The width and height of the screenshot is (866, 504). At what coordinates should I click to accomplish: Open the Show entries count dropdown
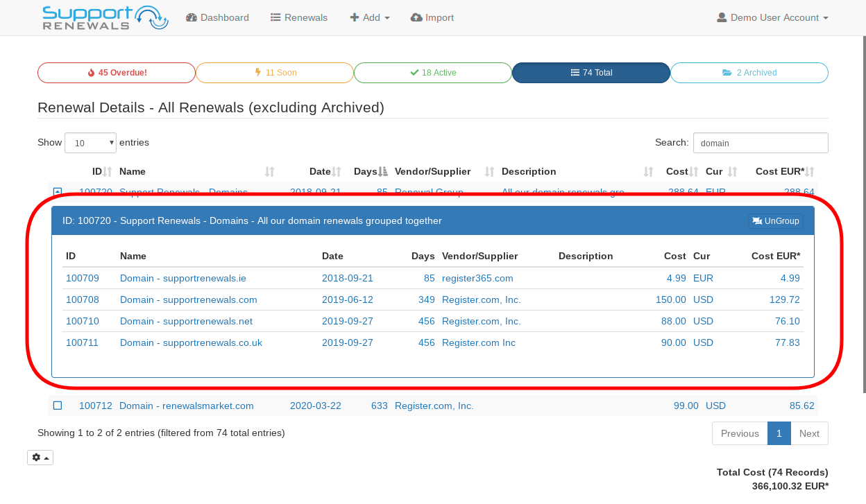[x=91, y=143]
